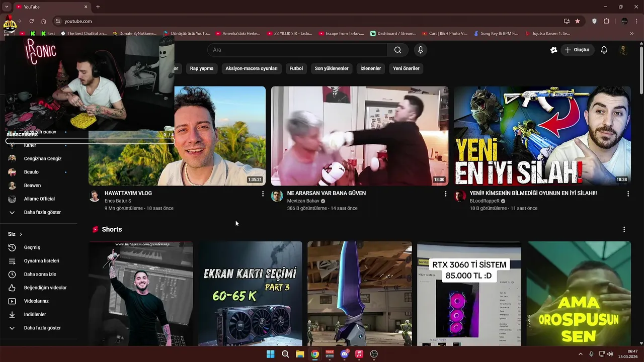The height and width of the screenshot is (362, 644).
Task: Open the notifications bell
Action: click(604, 50)
